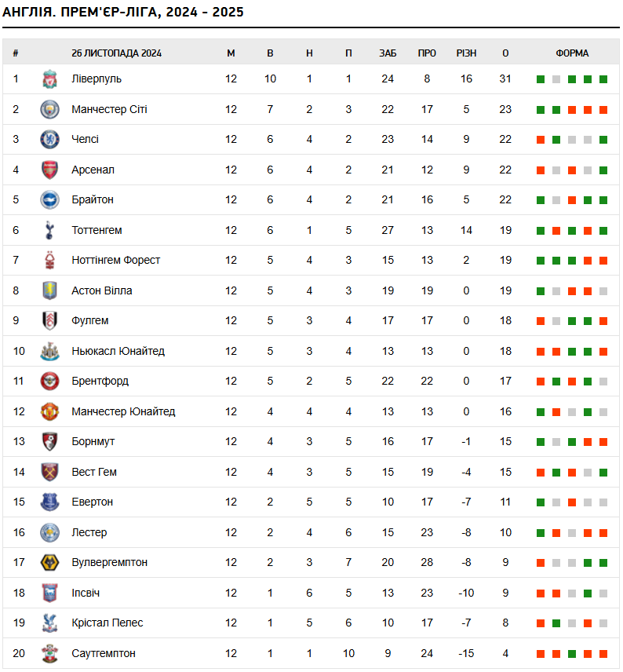Image resolution: width=623 pixels, height=672 pixels.
Task: Click the Chelsea club crest
Action: coord(49,139)
